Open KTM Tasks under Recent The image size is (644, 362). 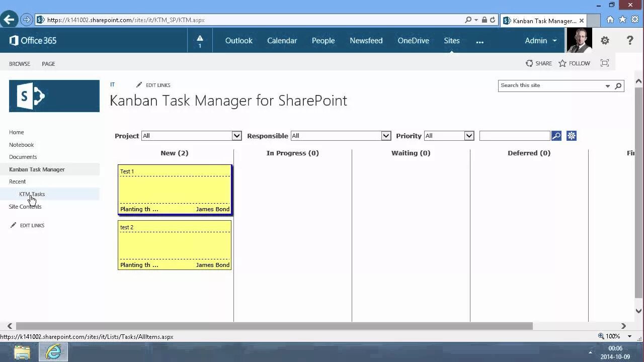[32, 194]
